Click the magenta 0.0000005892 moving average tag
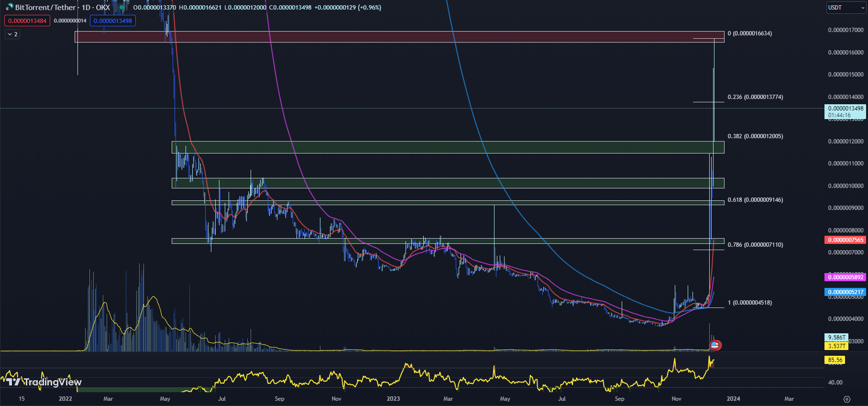Viewport: 868px width, 406px height. click(845, 277)
